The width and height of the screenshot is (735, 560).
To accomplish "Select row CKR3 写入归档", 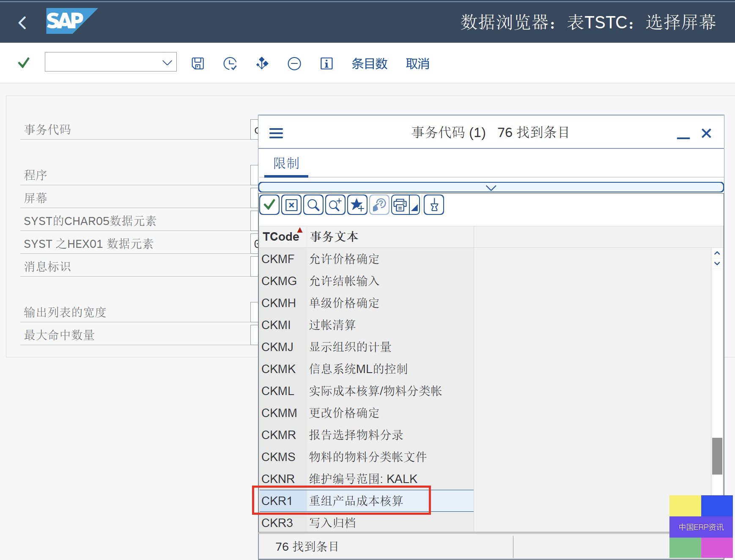I will (x=366, y=522).
